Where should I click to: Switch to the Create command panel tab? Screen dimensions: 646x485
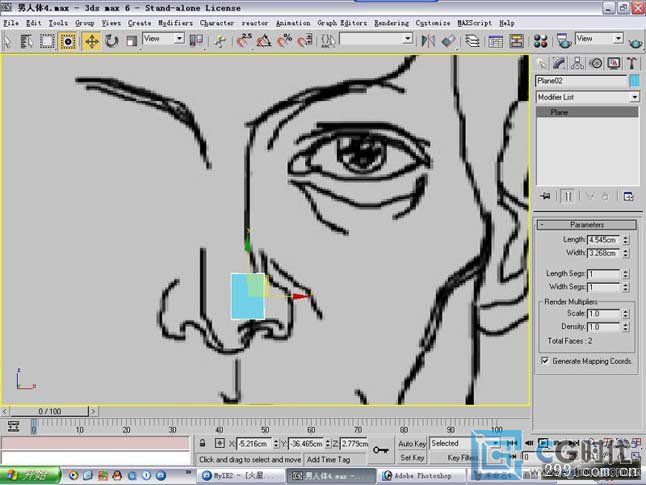541,63
